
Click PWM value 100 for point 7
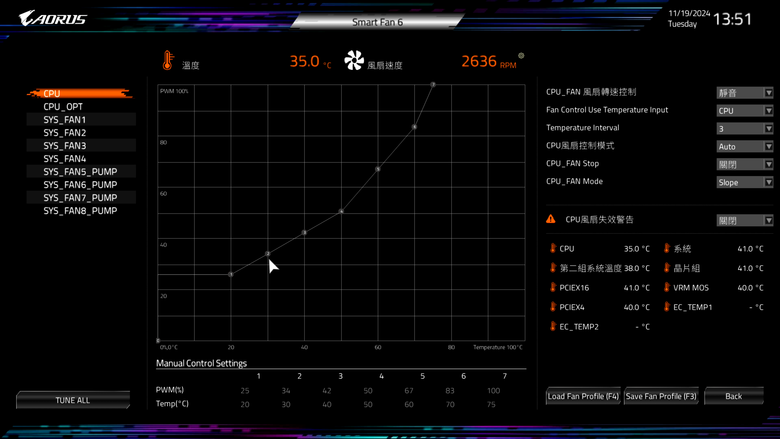click(493, 391)
